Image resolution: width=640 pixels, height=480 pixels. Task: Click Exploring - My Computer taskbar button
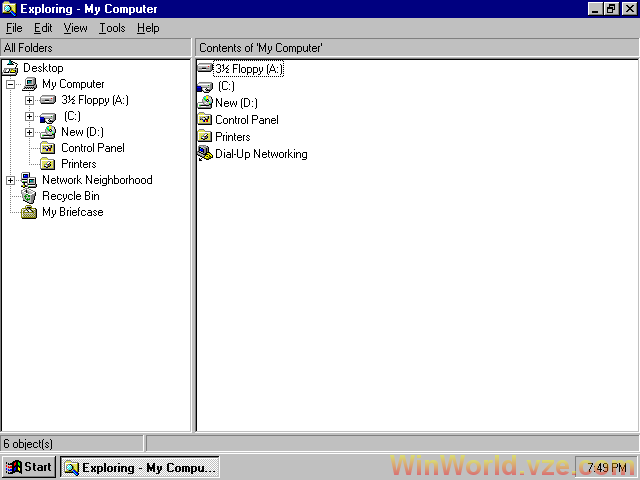tap(140, 467)
